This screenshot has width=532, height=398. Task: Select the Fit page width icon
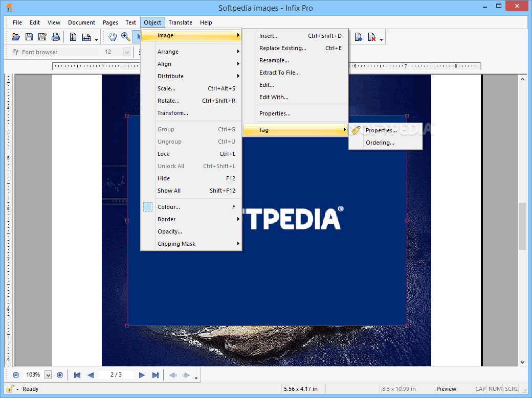(86, 37)
